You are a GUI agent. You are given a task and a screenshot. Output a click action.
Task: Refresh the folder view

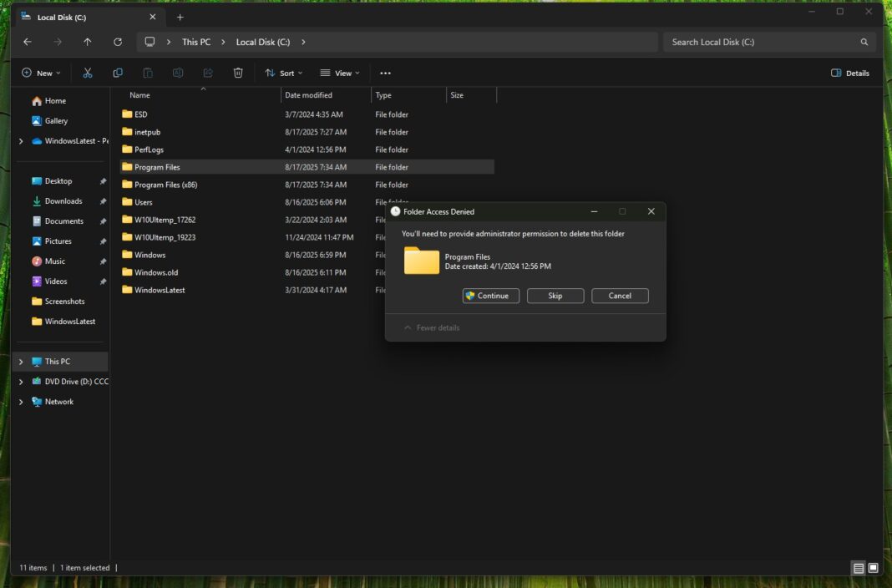click(x=118, y=41)
